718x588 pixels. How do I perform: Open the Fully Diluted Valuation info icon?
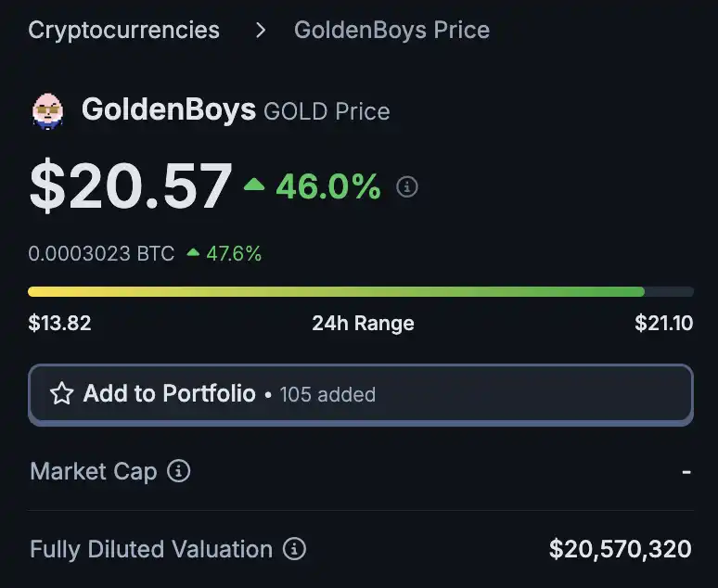coord(294,549)
